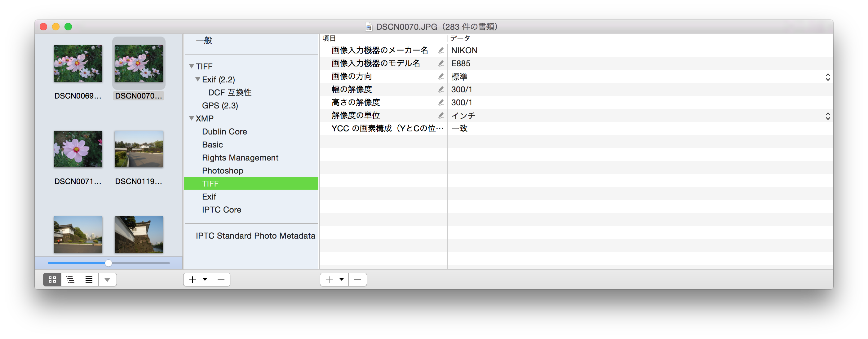
Task: Select Exif under XMP
Action: tap(209, 196)
